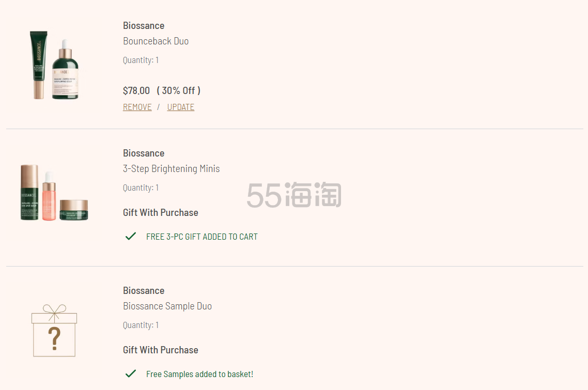Click the Biossance brand name above Bounceback Duo
This screenshot has height=390, width=588.
[144, 25]
